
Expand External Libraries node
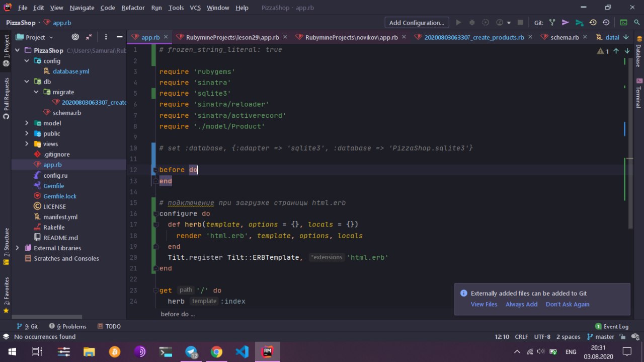[18, 248]
